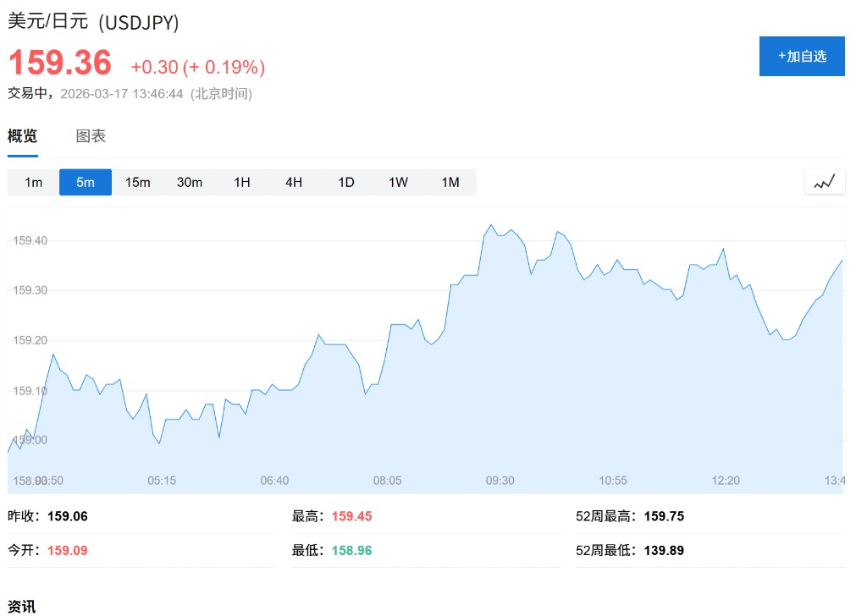
Task: Select the 1M monthly timeframe
Action: click(x=450, y=182)
